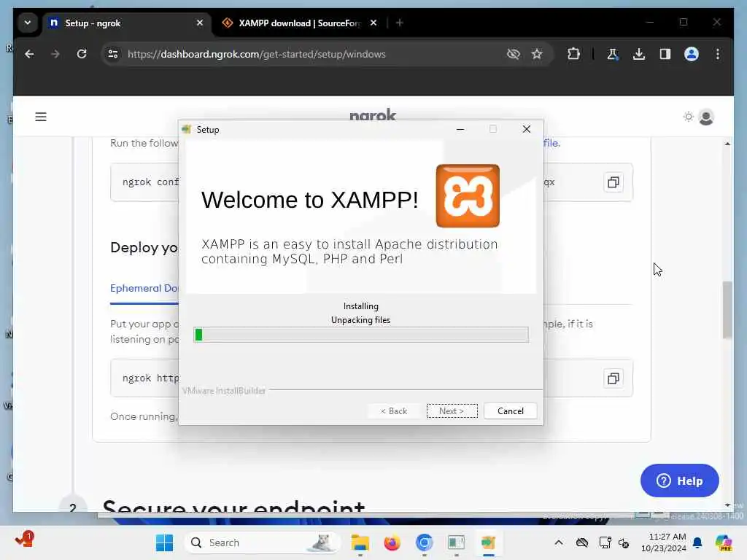Open File Explorer from the taskbar

pyautogui.click(x=360, y=542)
